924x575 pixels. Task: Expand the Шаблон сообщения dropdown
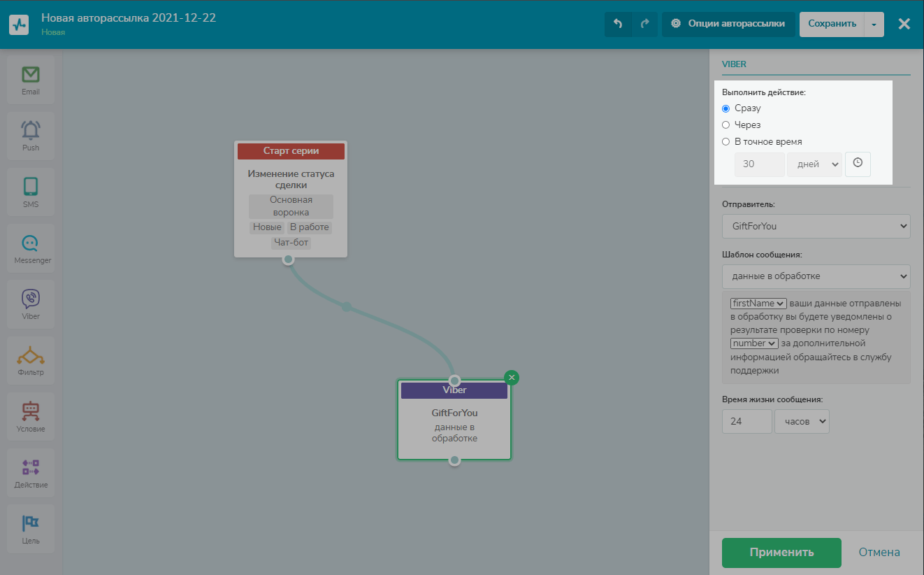pyautogui.click(x=816, y=276)
